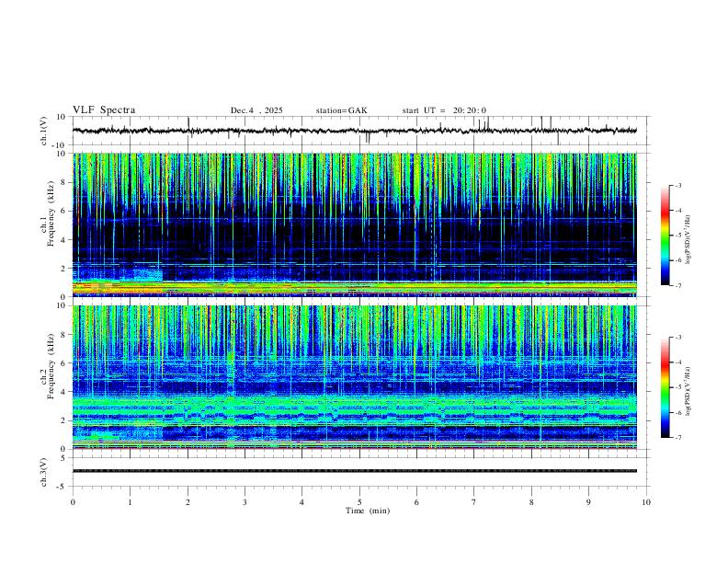Click the ch.1 spectrogram plot area
728x563 pixels.
click(x=355, y=224)
